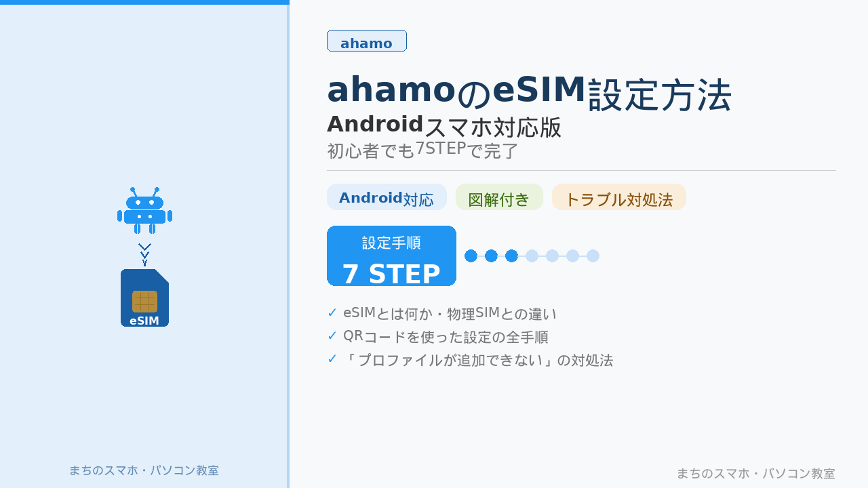Click the 図解付き green tag

point(499,197)
